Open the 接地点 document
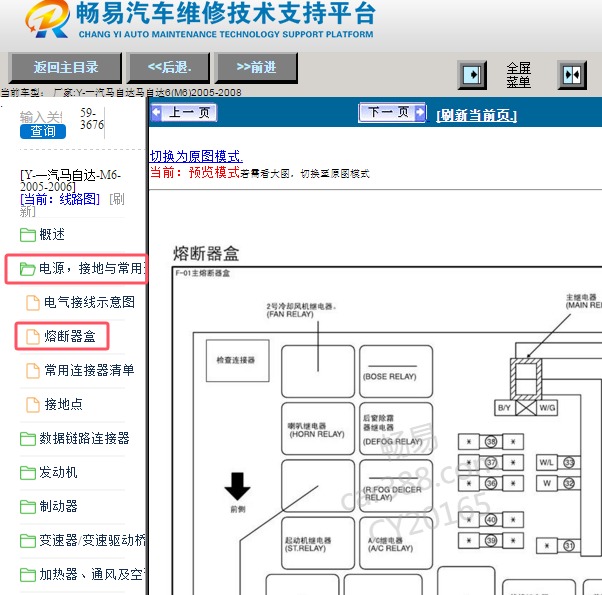Viewport: 602px width, 595px height. point(63,404)
